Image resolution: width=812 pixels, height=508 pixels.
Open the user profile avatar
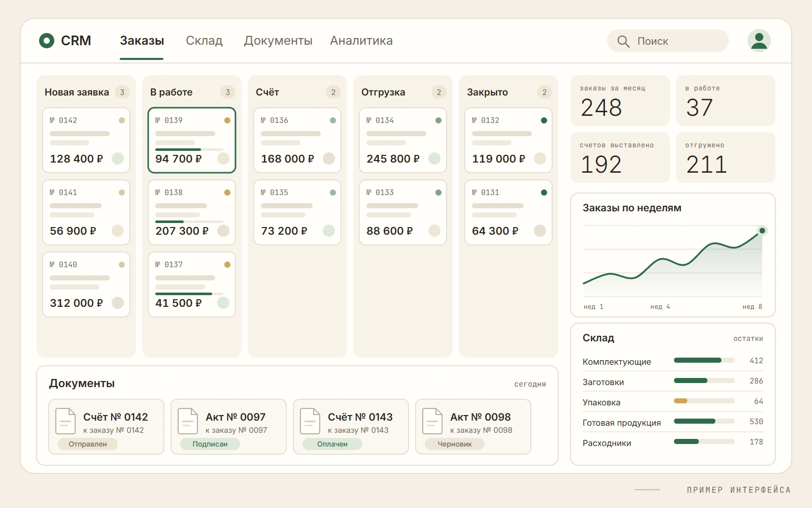(759, 41)
